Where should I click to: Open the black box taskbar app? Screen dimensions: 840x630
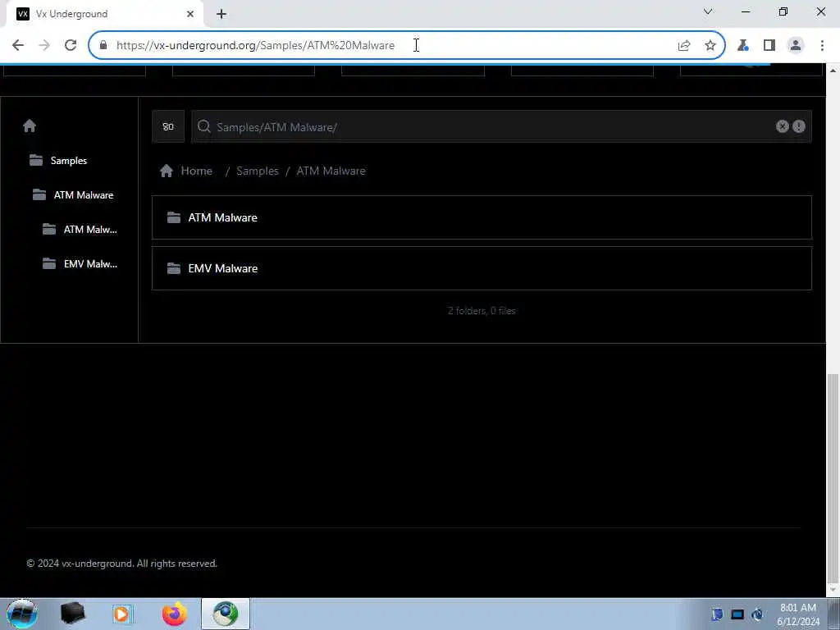coord(72,614)
